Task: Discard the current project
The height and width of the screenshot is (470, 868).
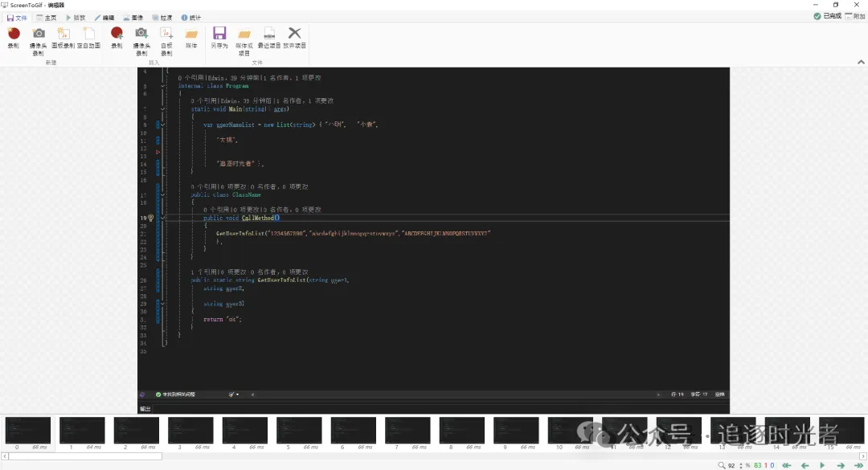Action: pos(295,34)
